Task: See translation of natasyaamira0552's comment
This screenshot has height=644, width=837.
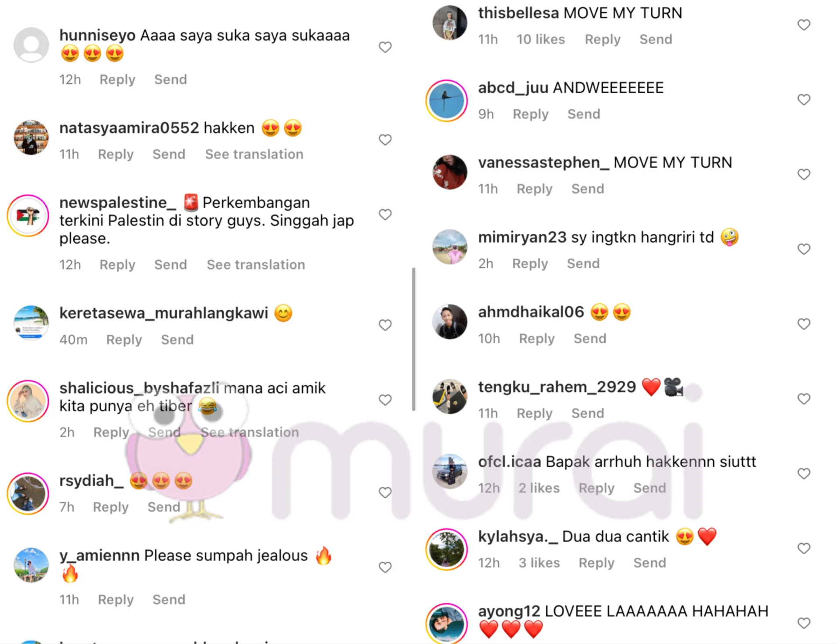Action: 254,154
